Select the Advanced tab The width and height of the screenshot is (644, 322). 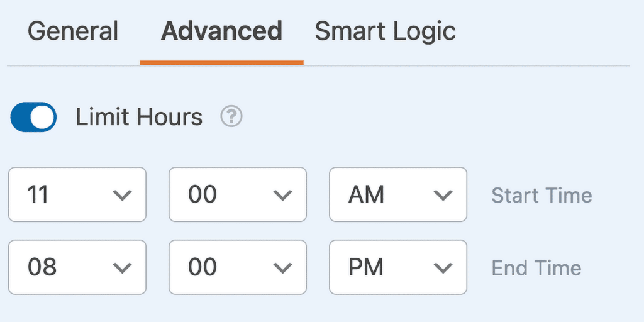click(221, 31)
